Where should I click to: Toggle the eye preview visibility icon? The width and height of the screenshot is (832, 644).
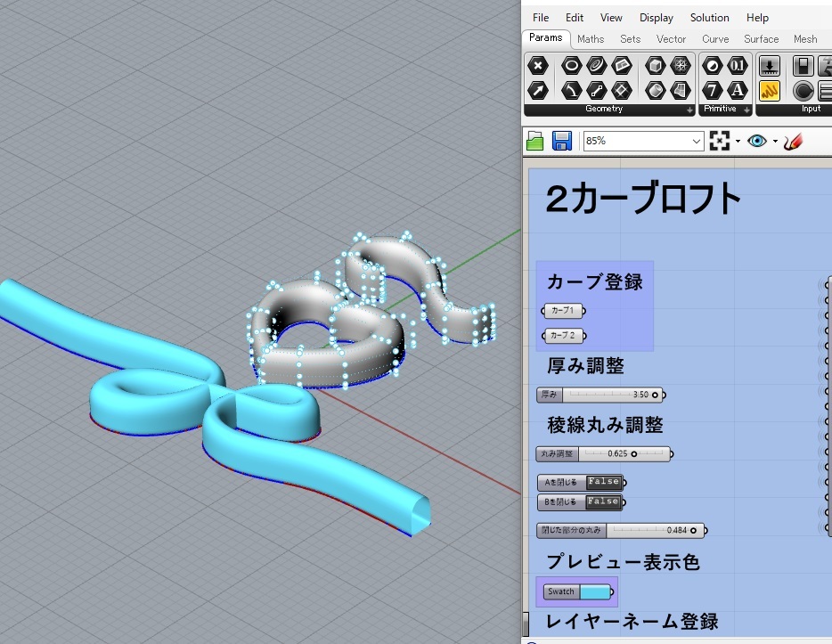[x=757, y=141]
